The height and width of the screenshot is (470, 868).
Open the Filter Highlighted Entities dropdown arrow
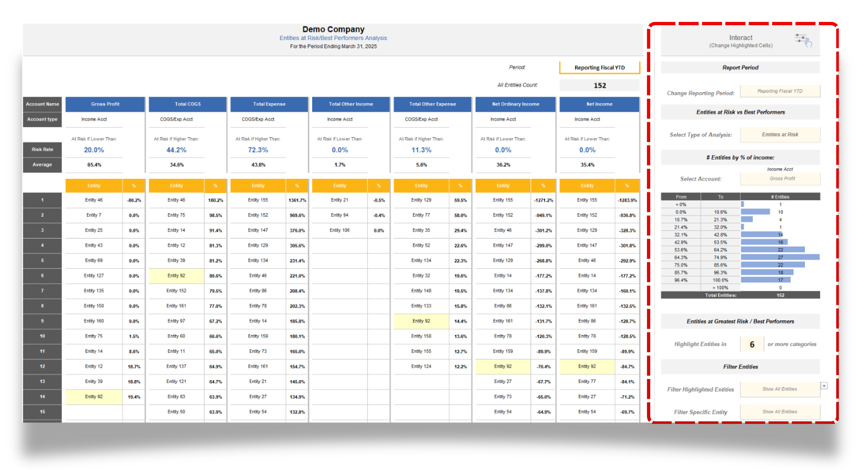click(824, 386)
